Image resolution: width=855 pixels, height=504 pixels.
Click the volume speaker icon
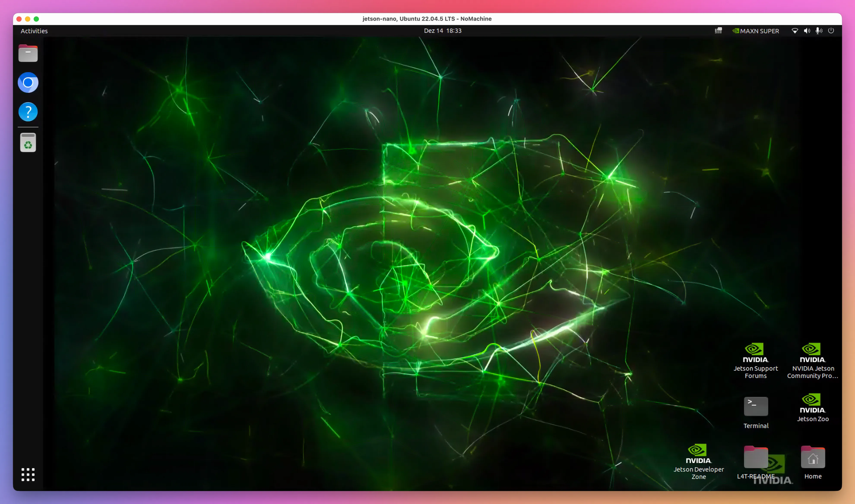coord(807,31)
